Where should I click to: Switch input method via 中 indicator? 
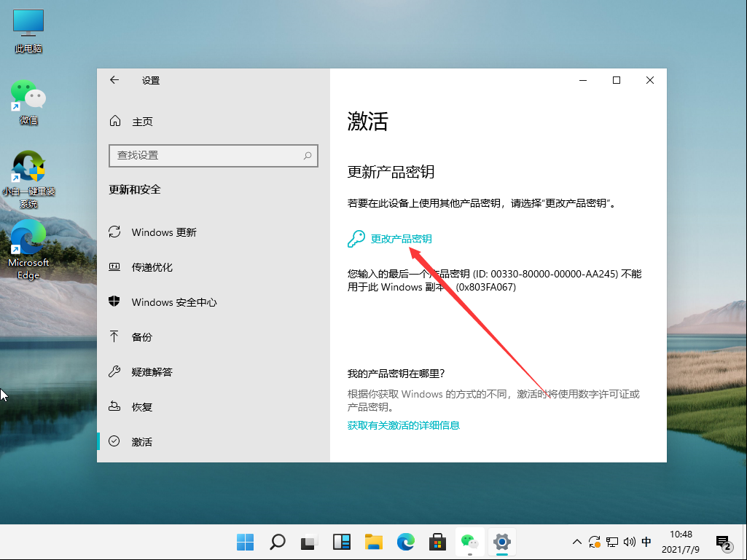click(x=646, y=542)
